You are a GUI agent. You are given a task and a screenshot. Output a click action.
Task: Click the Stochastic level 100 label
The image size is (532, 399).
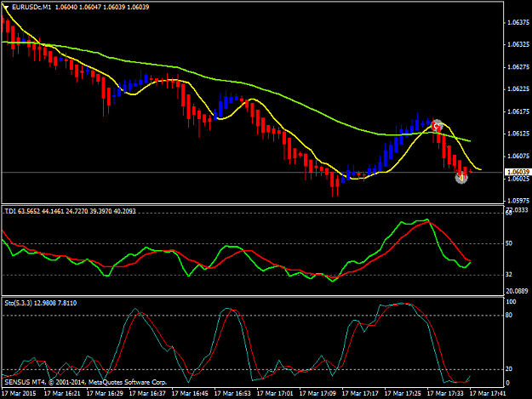[x=511, y=302]
